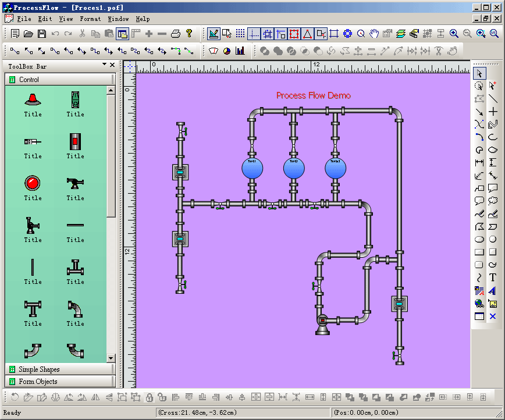This screenshot has height=420, width=505.
Task: Select the Line drawing tool
Action: click(x=493, y=98)
